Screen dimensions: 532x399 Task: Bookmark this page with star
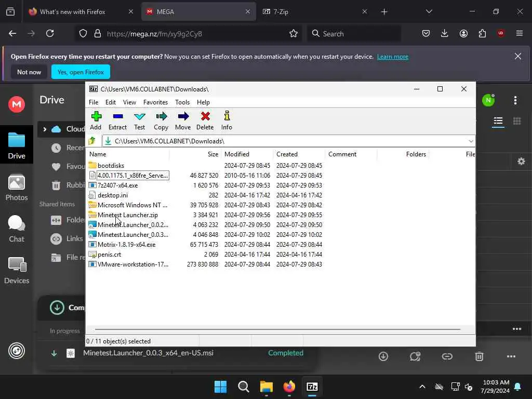[x=294, y=33]
